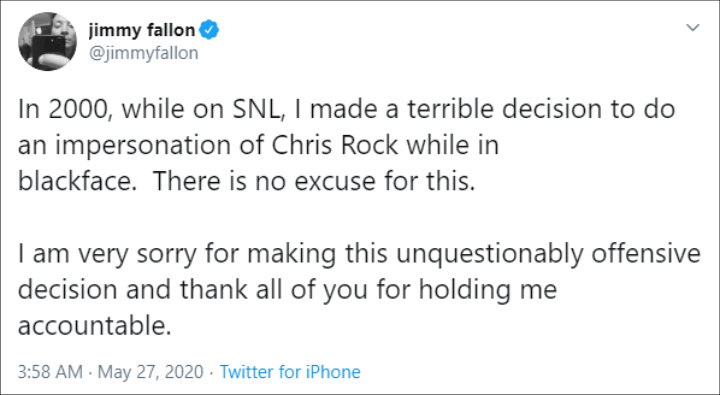Click the year 2000 in the tweet
This screenshot has width=720, height=395.
click(81, 109)
